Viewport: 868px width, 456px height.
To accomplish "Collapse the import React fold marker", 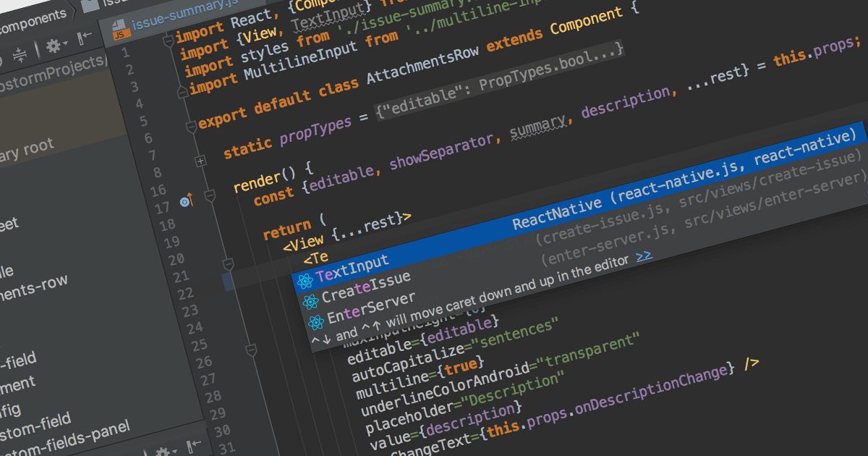I will click(x=169, y=43).
